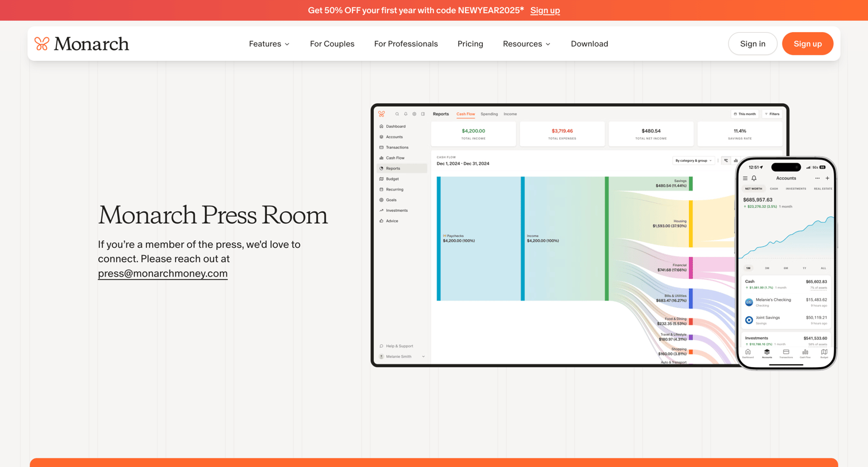Screen dimensions: 868x467
Task: Select the 1Y range on the phone chart
Action: [804, 268]
